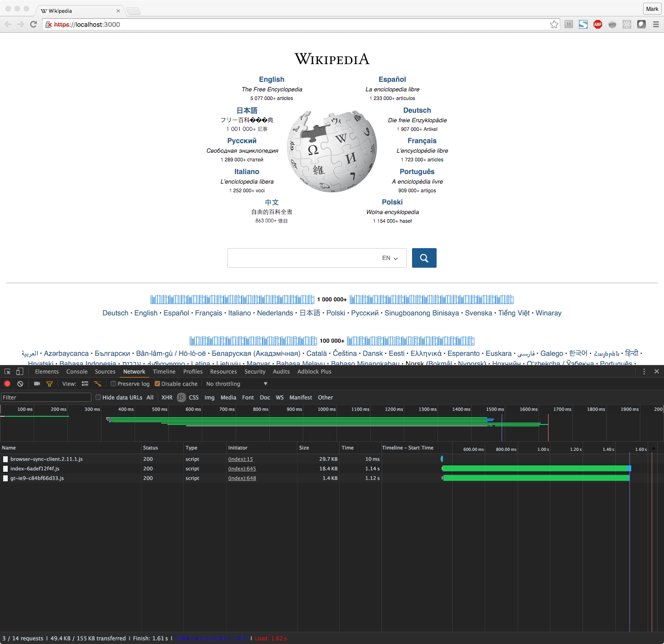
Task: Click the LinkedIn extension icon
Action: (x=568, y=25)
